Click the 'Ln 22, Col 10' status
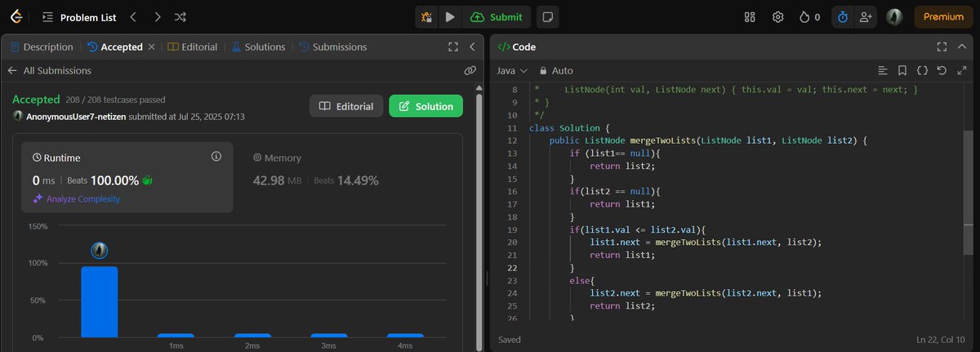This screenshot has height=352, width=980. (x=939, y=339)
